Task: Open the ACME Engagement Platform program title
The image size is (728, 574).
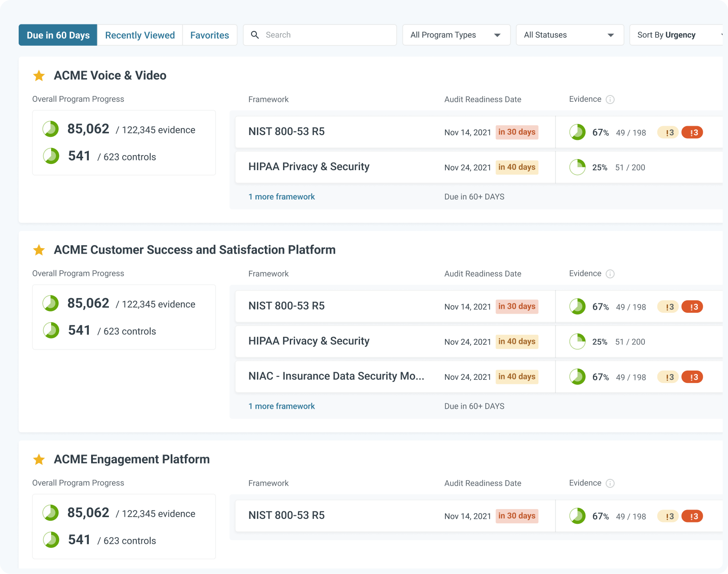Action: 132,459
